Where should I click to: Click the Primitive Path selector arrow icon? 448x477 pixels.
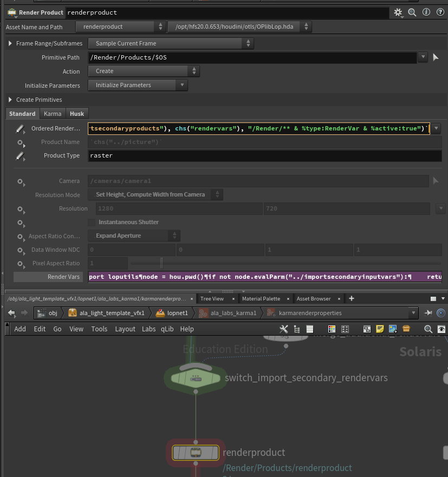point(436,57)
